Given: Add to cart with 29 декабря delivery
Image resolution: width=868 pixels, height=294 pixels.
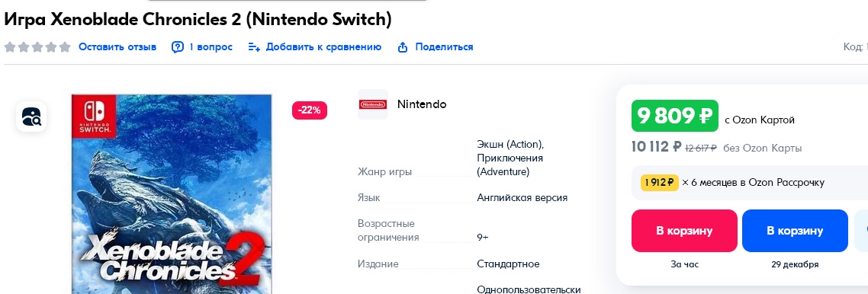Looking at the screenshot, I should coord(795,231).
